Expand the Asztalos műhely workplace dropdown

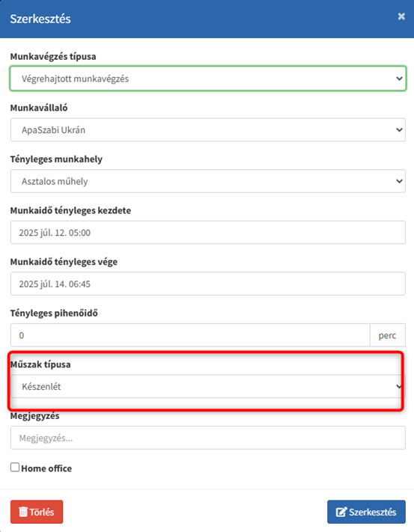point(208,181)
